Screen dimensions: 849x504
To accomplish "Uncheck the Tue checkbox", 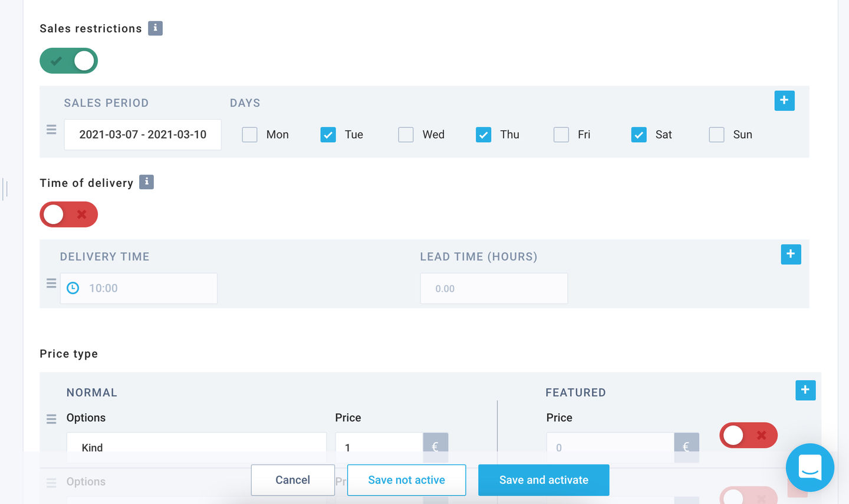I will [328, 134].
